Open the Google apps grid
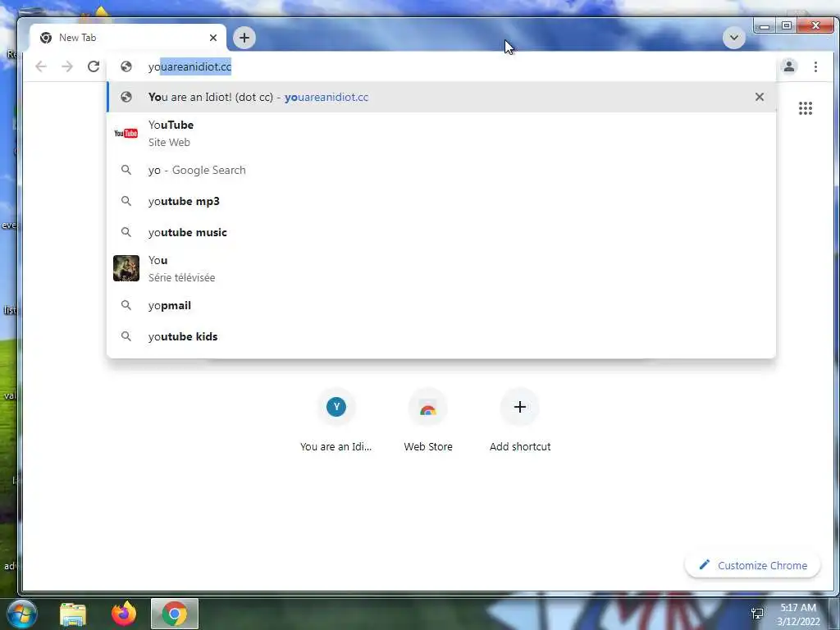 tap(806, 108)
